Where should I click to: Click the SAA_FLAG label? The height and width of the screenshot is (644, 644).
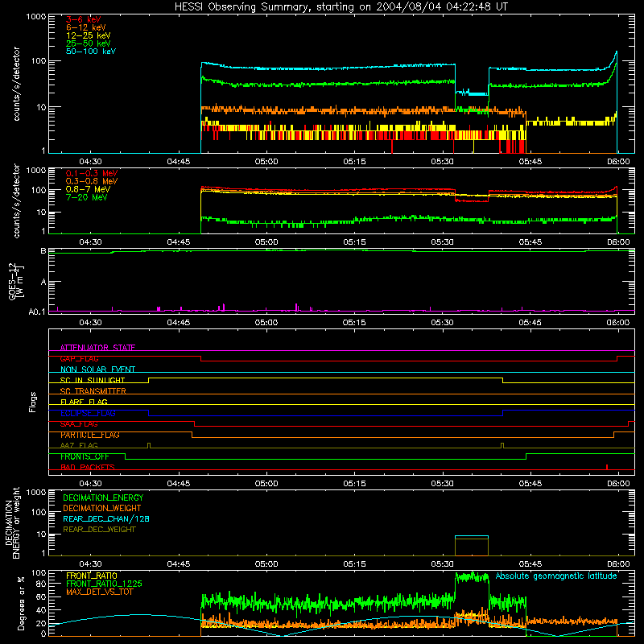coord(79,424)
